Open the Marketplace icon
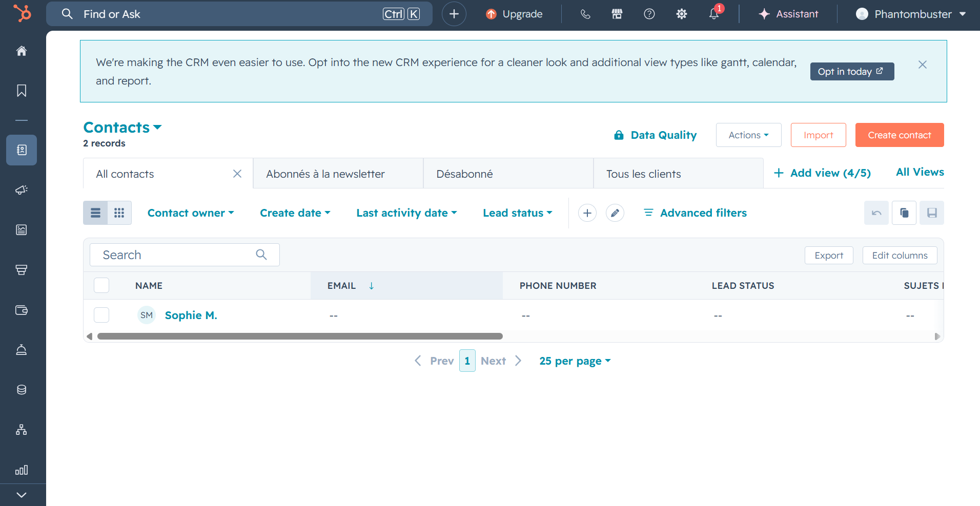The image size is (980, 506). [x=617, y=14]
